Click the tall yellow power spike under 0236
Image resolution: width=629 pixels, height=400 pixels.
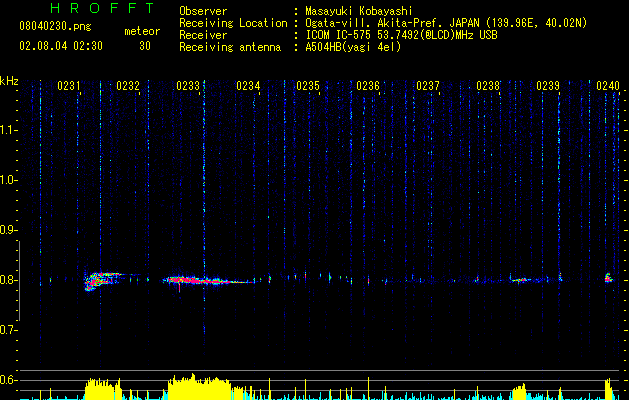tap(368, 388)
